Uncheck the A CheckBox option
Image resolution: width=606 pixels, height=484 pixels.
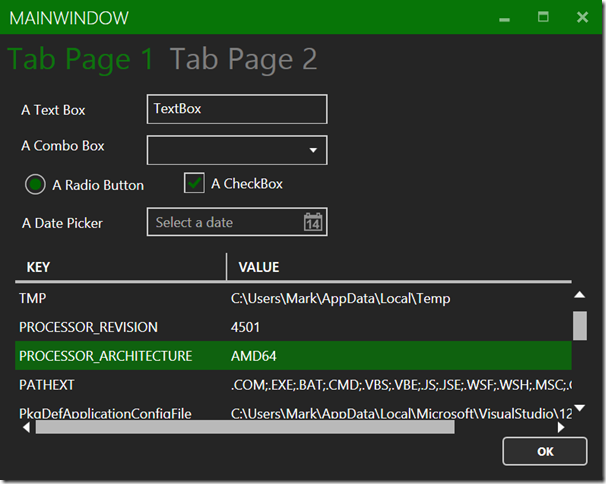pos(194,183)
